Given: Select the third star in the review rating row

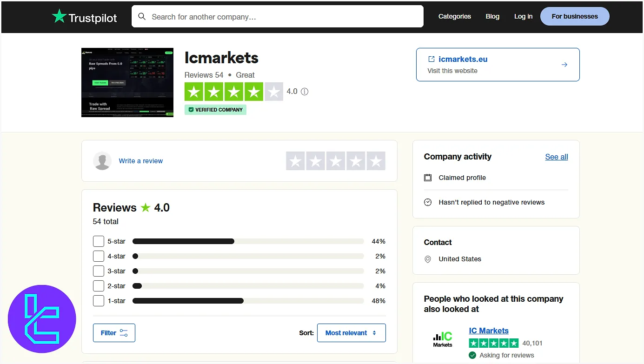Looking at the screenshot, I should pos(336,161).
